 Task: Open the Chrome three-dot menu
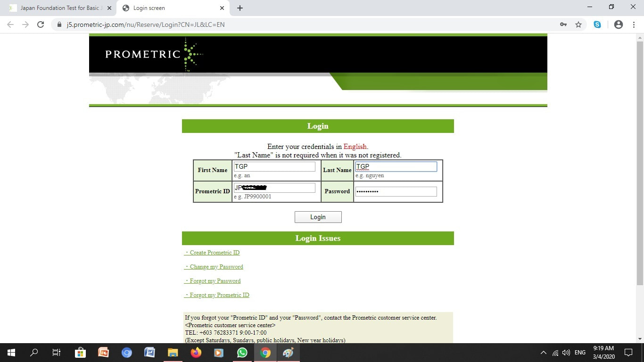click(634, 25)
